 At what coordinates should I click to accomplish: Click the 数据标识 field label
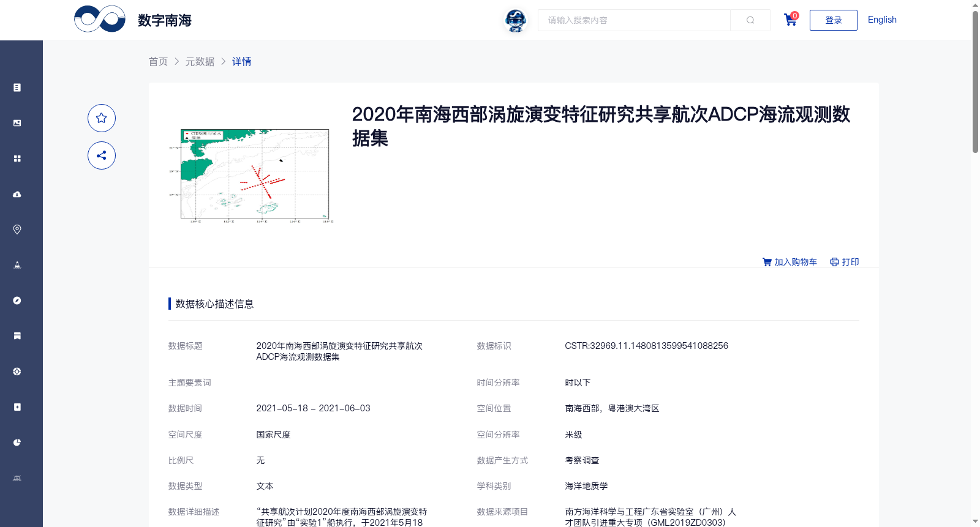pos(494,346)
